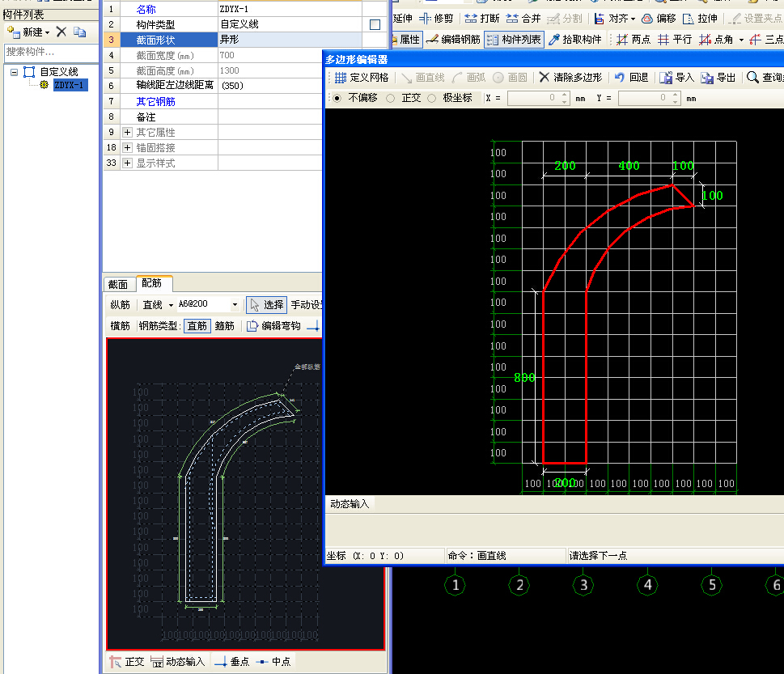Select the 动态输入 tab in polygon editor

(x=350, y=504)
